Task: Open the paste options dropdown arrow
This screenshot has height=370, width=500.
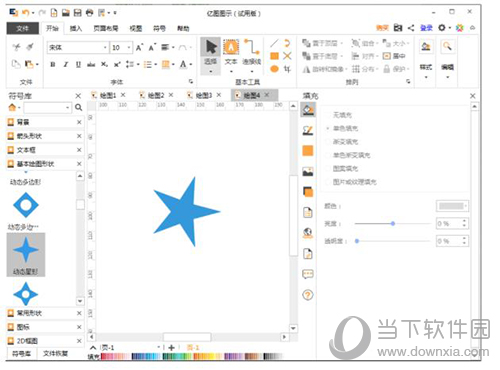Action: click(x=37, y=64)
